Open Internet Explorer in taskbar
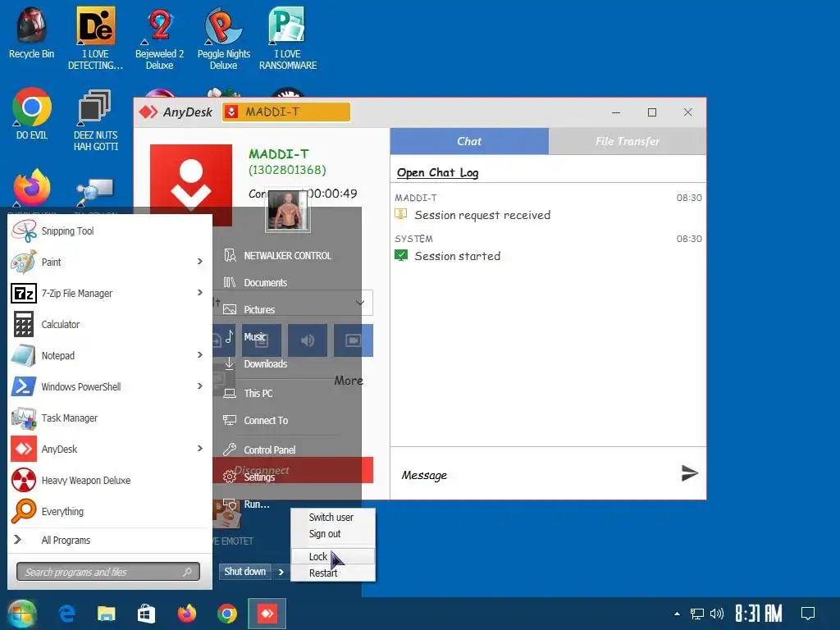Viewport: 840px width, 630px height. tap(67, 614)
